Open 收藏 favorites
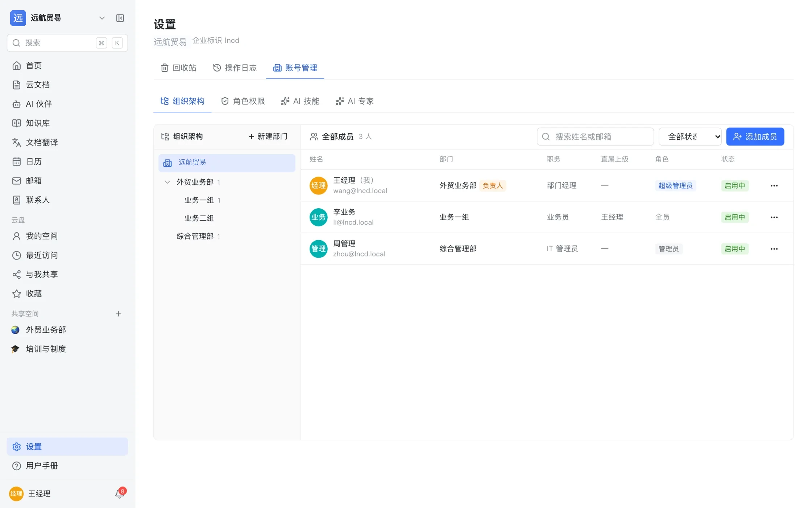This screenshot has height=508, width=812. 67,294
